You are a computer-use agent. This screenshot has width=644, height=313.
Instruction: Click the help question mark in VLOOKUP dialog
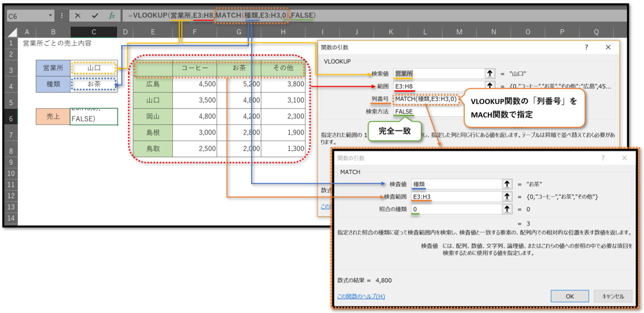(x=586, y=47)
